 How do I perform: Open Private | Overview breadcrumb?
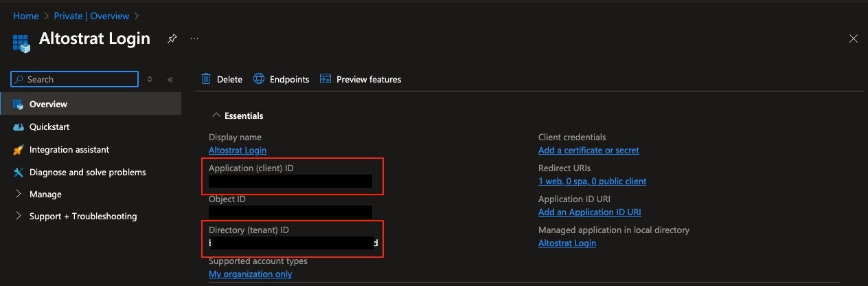pos(91,15)
